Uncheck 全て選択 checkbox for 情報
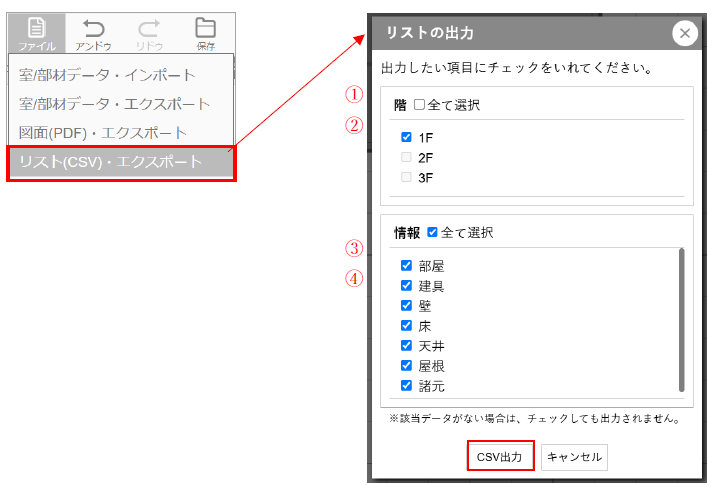 (x=433, y=232)
